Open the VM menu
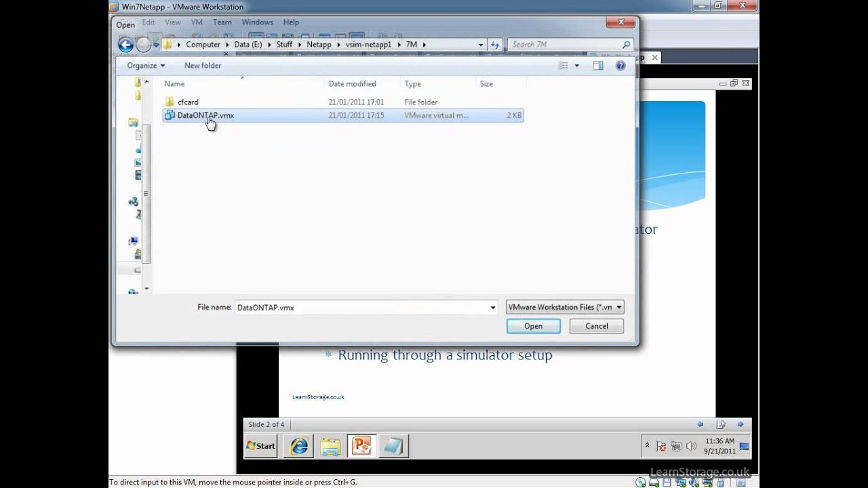The image size is (868, 488). click(x=197, y=22)
